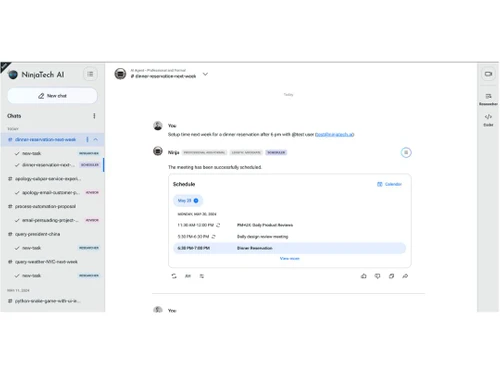Open the Researcher panel icon
The image size is (500, 375).
(x=488, y=99)
